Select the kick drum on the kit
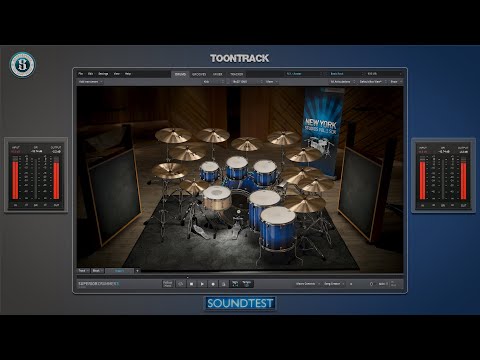Screen dimensions: 480x360 tap(239, 207)
